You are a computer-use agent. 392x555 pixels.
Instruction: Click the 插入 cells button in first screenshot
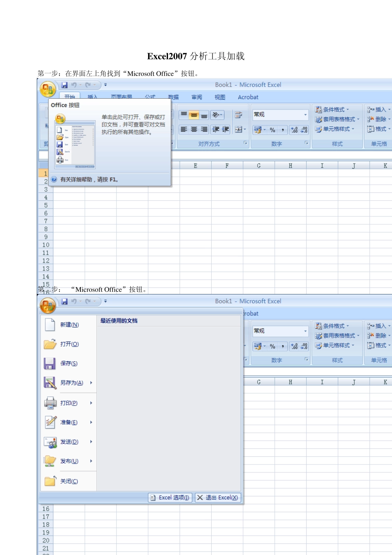[379, 109]
